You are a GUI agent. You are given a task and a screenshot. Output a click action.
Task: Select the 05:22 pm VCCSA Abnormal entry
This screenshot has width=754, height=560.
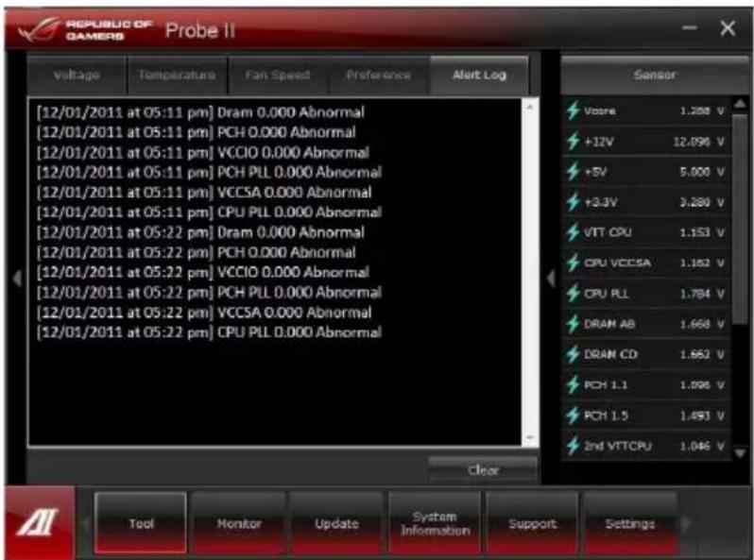click(204, 313)
